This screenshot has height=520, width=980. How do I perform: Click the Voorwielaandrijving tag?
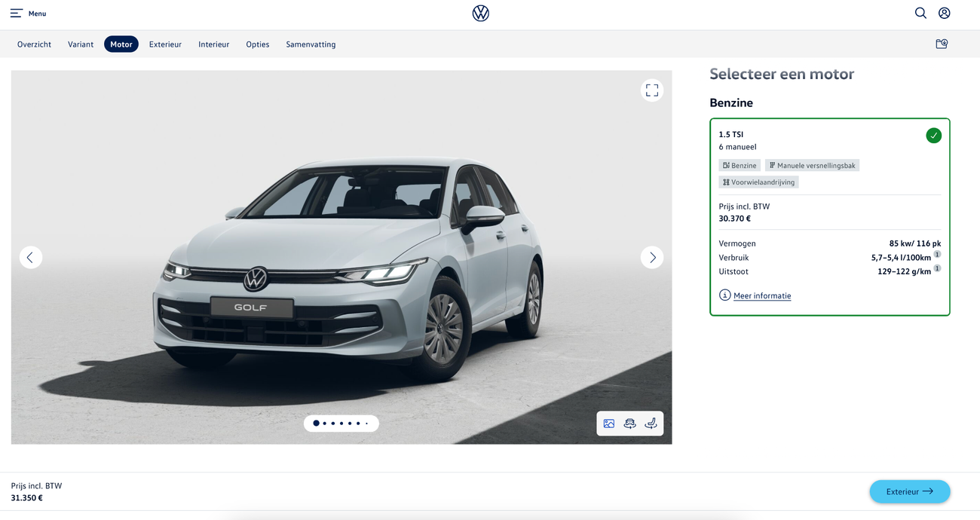click(x=758, y=182)
